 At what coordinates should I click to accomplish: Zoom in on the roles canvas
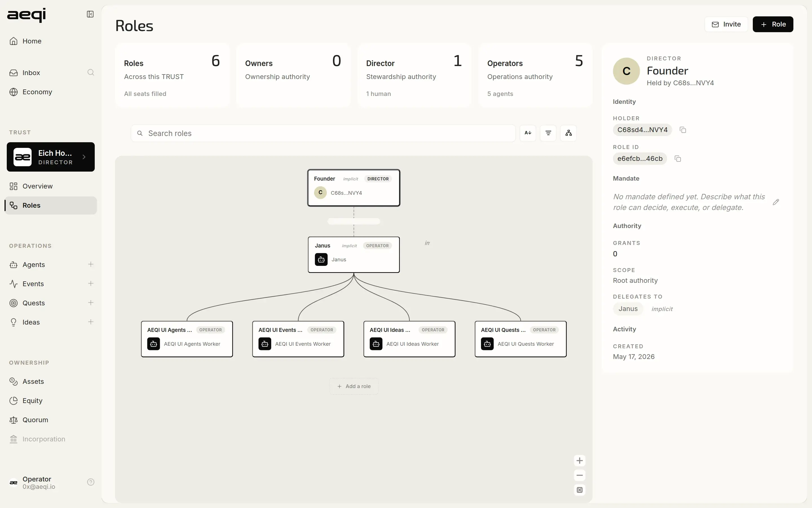pos(579,461)
